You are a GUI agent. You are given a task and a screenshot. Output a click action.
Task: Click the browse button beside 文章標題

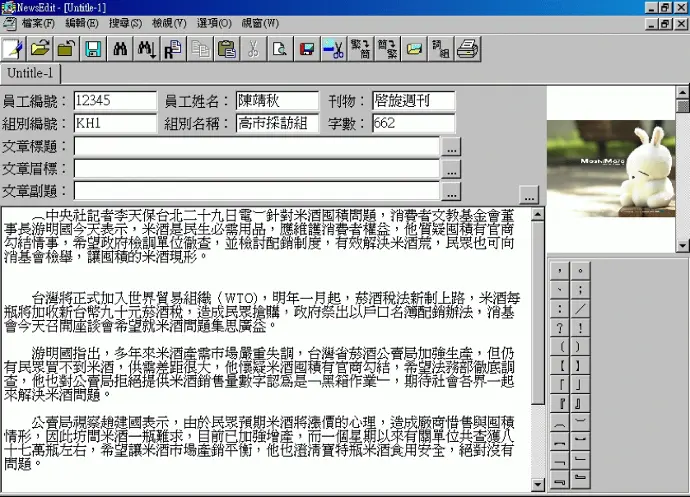coord(452,146)
